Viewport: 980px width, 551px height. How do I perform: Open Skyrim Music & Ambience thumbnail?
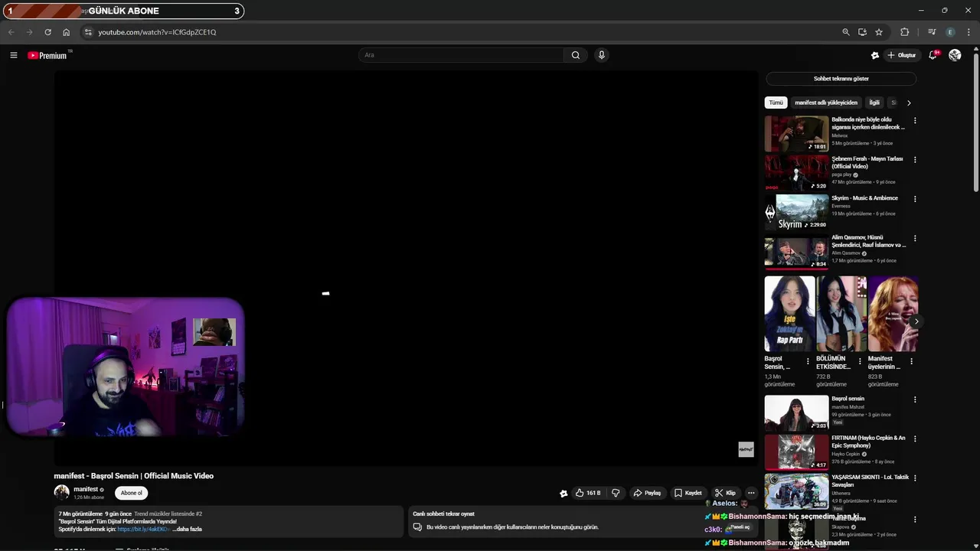[796, 212]
